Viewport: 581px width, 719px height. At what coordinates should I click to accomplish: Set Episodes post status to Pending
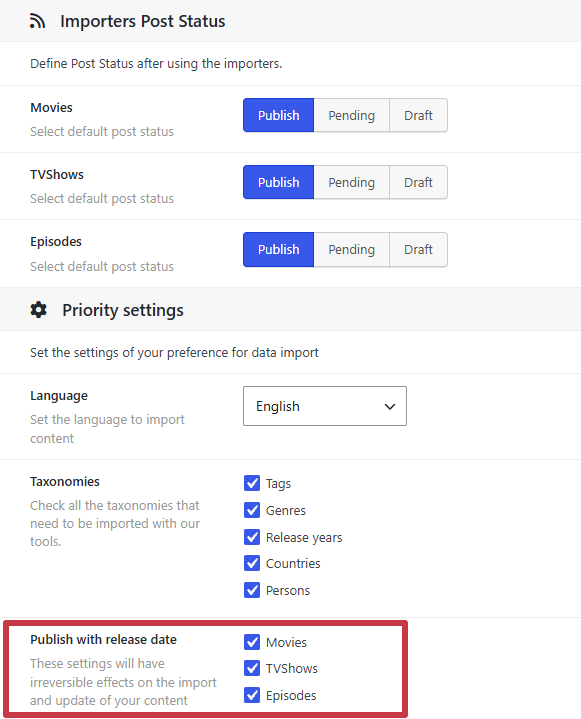[352, 249]
